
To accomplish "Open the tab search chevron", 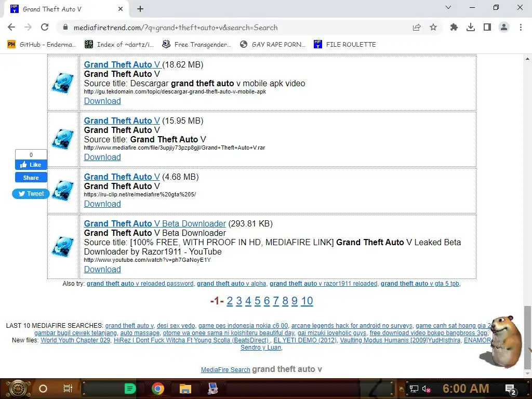I will pyautogui.click(x=448, y=7).
